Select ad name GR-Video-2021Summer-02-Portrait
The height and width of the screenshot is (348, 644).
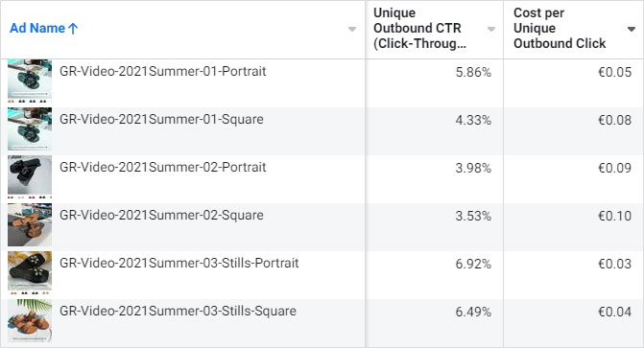point(163,168)
